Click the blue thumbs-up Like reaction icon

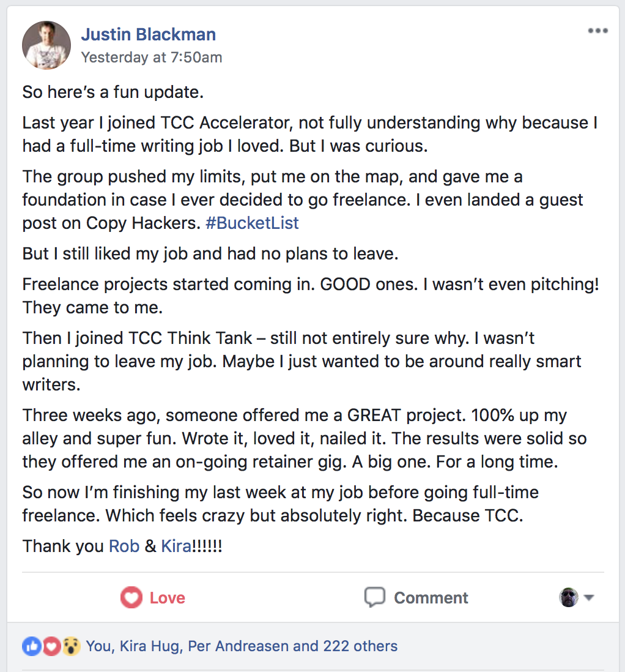click(x=31, y=646)
